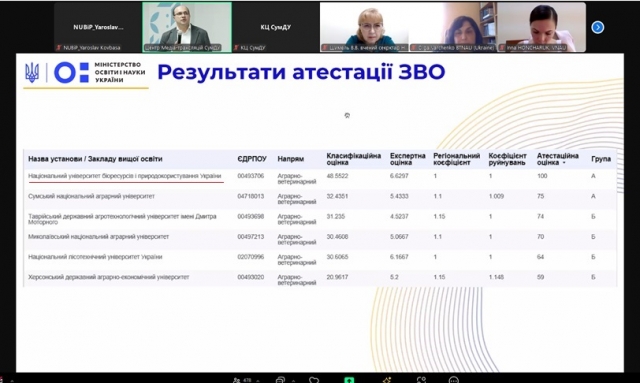This screenshot has height=383, width=640.
Task: Click expert score 6.6297
Action: click(x=399, y=176)
